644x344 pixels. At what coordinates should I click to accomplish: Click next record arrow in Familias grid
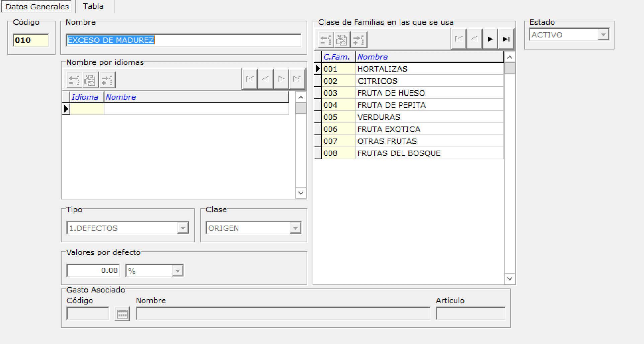point(490,39)
